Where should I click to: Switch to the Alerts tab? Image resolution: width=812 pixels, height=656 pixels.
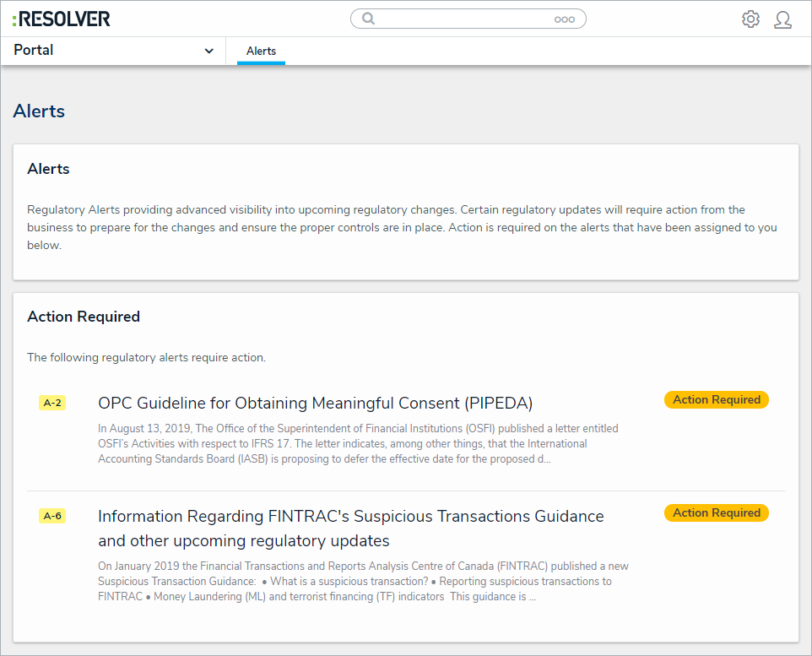261,52
